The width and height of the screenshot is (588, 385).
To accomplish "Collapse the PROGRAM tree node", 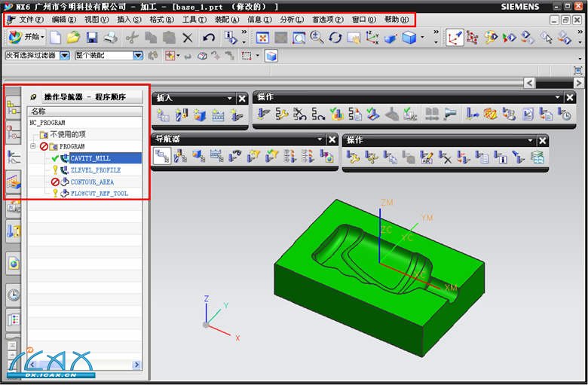I will pos(33,145).
